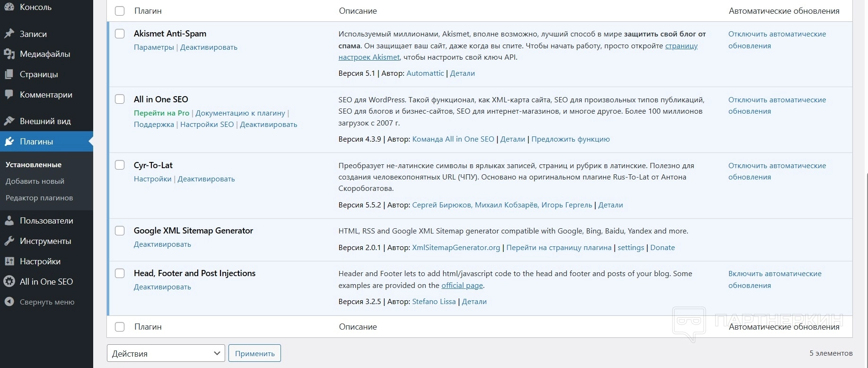Click the Медиафайлы media icon
Viewport: 868px width, 368px height.
point(9,54)
